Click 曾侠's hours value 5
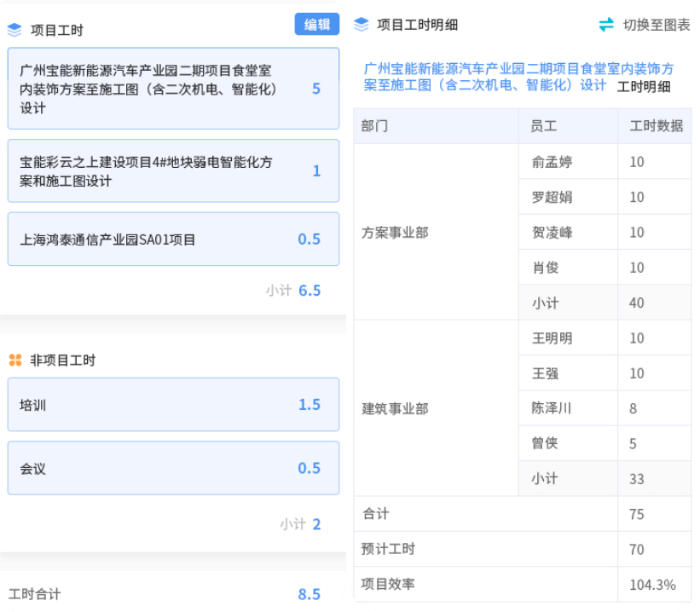Screen dimensions: 700x612 (633, 444)
